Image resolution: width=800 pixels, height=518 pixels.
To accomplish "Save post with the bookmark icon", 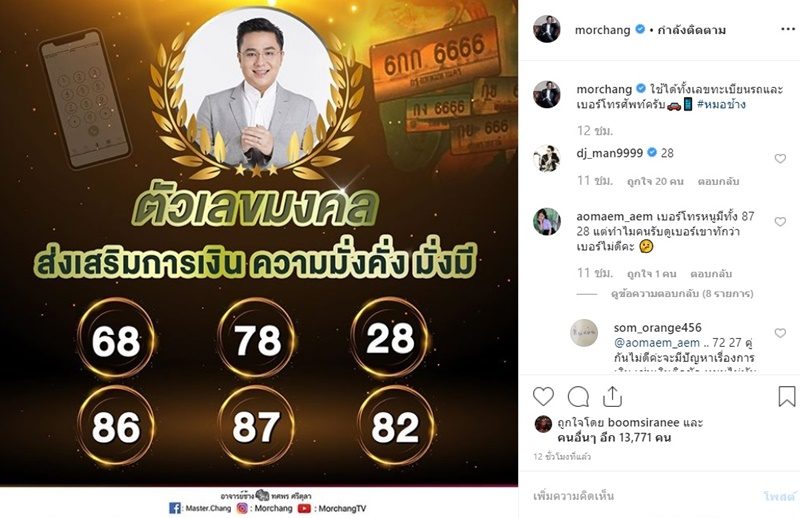I will [787, 396].
